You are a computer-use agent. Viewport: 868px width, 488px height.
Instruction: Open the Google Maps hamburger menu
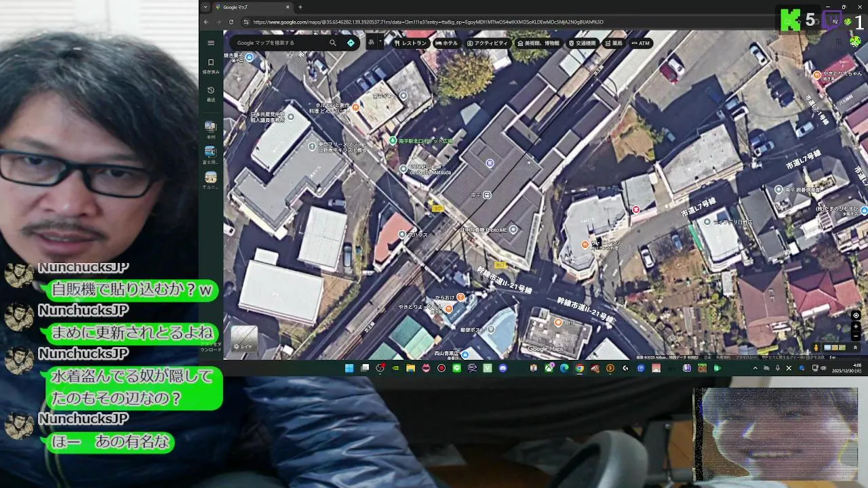point(211,43)
